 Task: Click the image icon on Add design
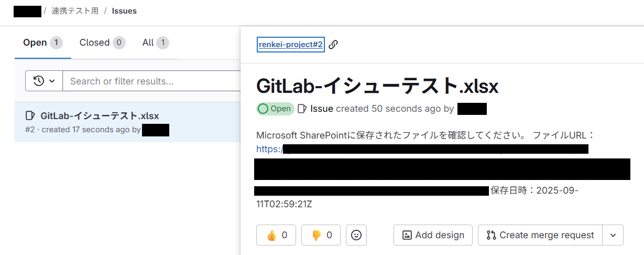point(407,235)
